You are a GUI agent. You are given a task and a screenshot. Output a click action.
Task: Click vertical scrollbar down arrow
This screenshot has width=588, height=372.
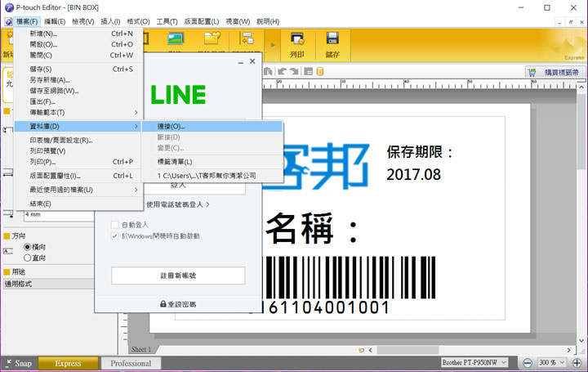tap(581, 340)
